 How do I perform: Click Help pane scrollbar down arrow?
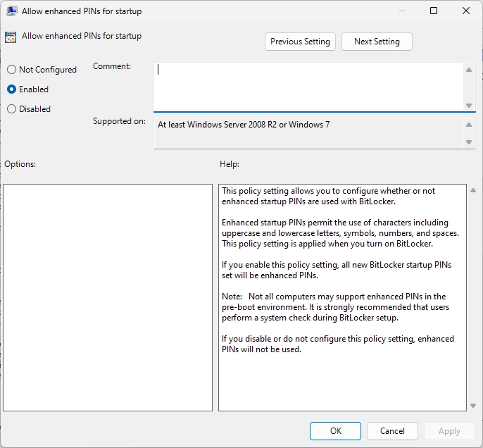point(471,405)
